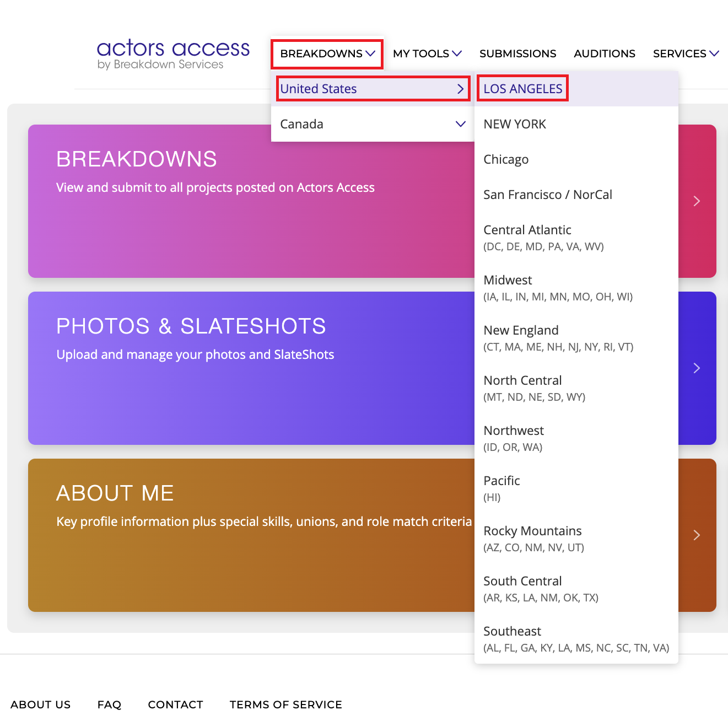This screenshot has width=728, height=726.
Task: Select Canada in Breakdowns submenu
Action: (373, 124)
